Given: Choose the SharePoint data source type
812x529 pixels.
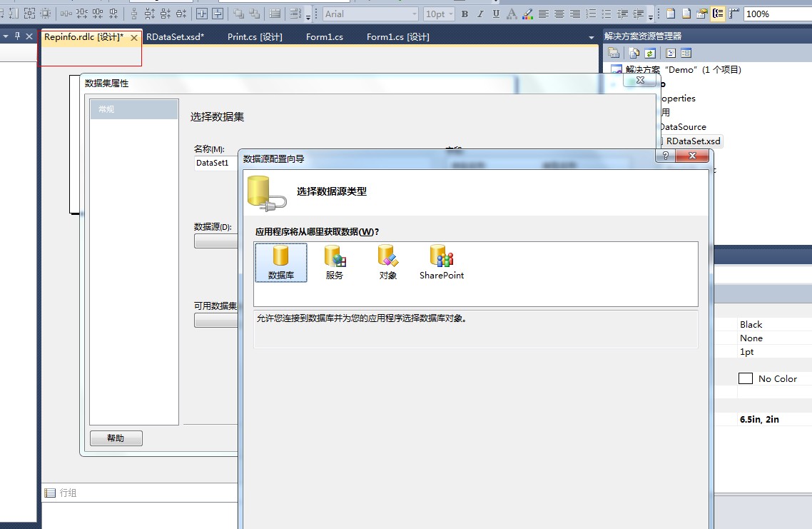Looking at the screenshot, I should coord(442,263).
